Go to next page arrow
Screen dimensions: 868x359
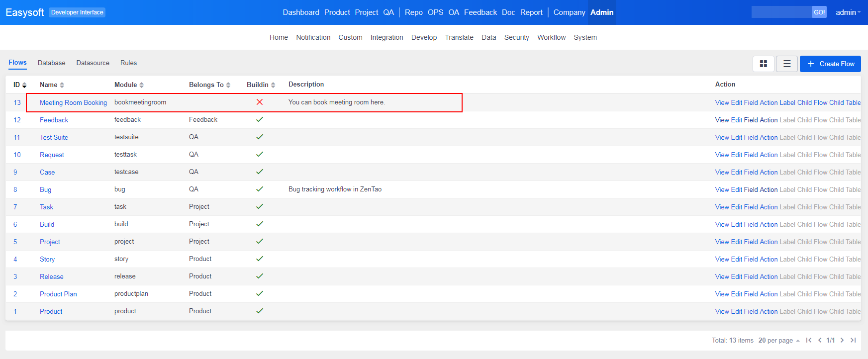pyautogui.click(x=842, y=340)
